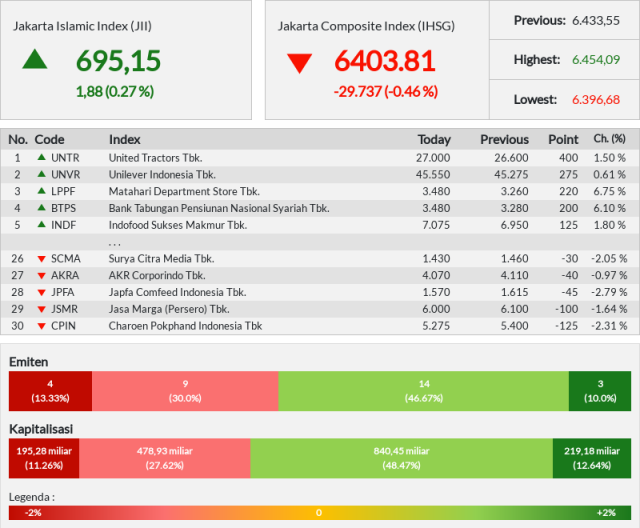Click Bank Tabungan Pensiunan Nasional Syariah Tbk.
Image resolution: width=640 pixels, height=528 pixels.
click(219, 208)
